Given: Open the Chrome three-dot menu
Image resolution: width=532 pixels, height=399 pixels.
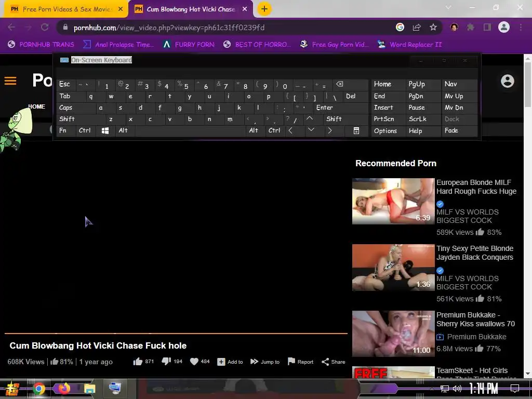Looking at the screenshot, I should click(x=521, y=27).
